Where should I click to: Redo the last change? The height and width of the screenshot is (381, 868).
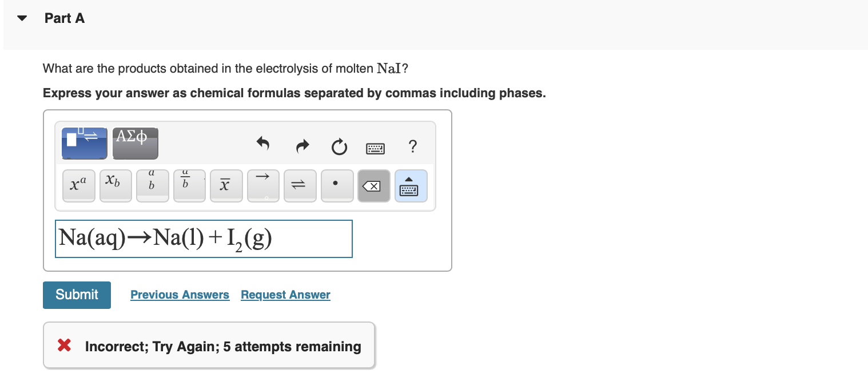coord(302,146)
